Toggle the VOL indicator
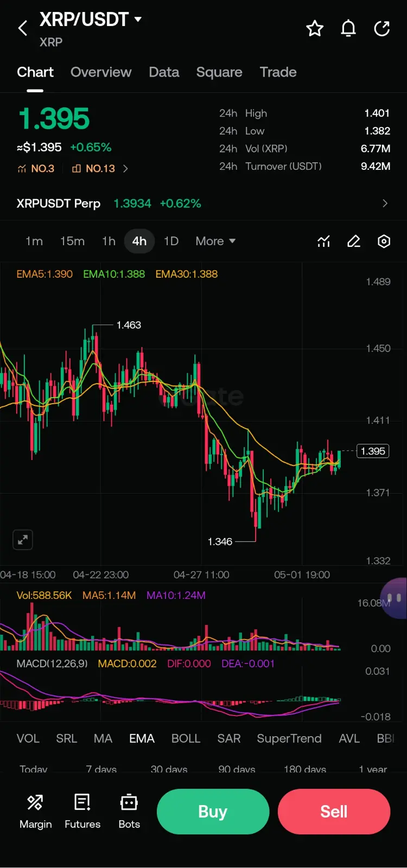The width and height of the screenshot is (407, 868). (x=28, y=739)
